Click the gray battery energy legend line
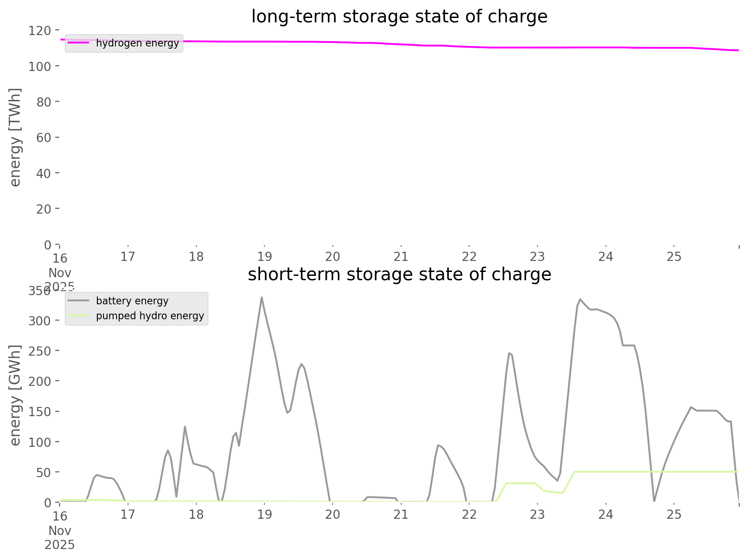Screen dimensions: 748x560 click(x=79, y=301)
